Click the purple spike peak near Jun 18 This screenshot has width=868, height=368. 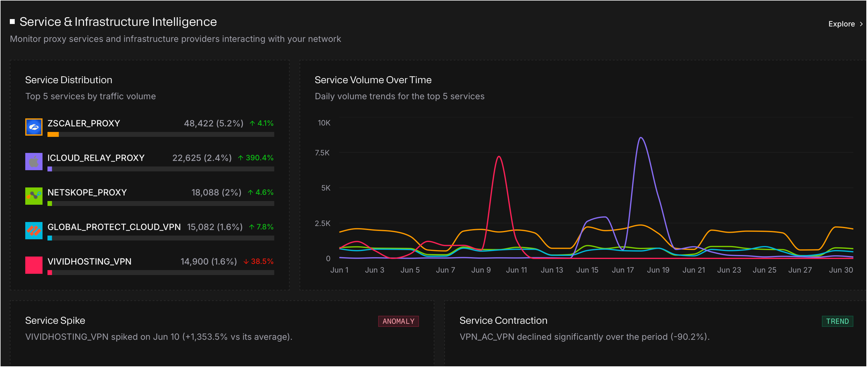641,138
